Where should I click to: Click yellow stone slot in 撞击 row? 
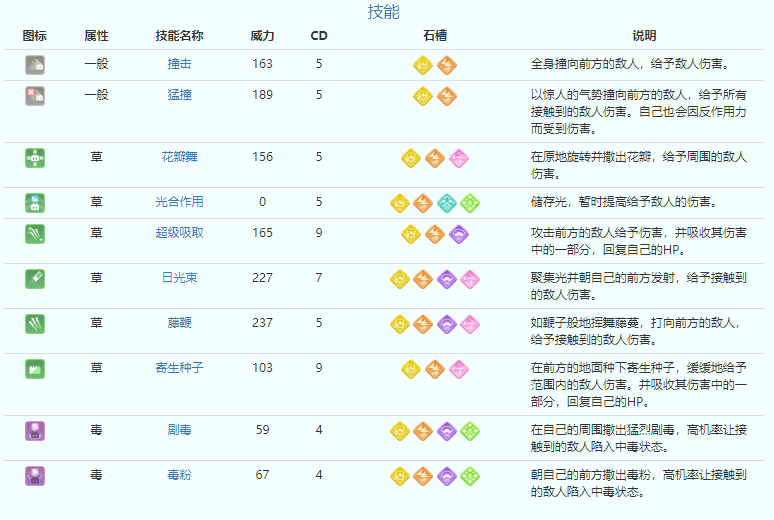coord(423,65)
